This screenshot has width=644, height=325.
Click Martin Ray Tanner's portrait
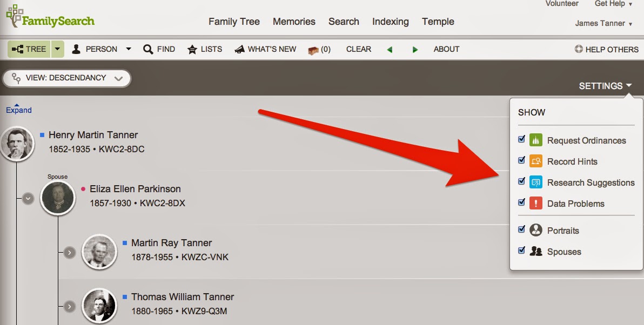[99, 252]
